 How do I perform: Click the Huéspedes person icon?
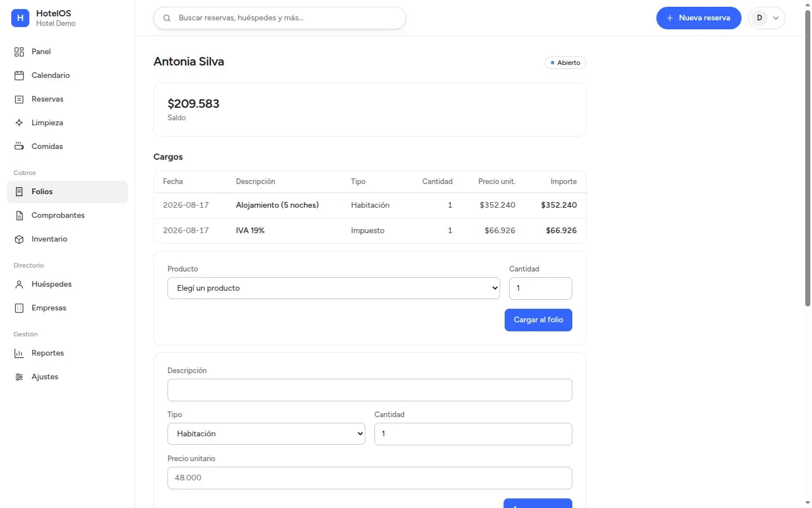click(x=19, y=284)
